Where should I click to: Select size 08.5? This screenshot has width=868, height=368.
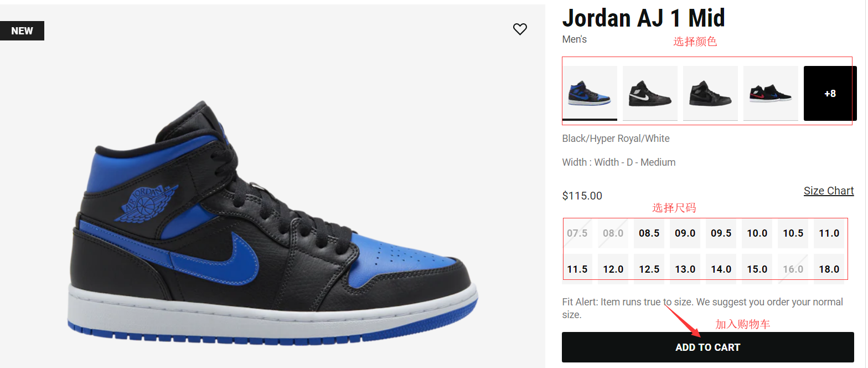pos(649,233)
